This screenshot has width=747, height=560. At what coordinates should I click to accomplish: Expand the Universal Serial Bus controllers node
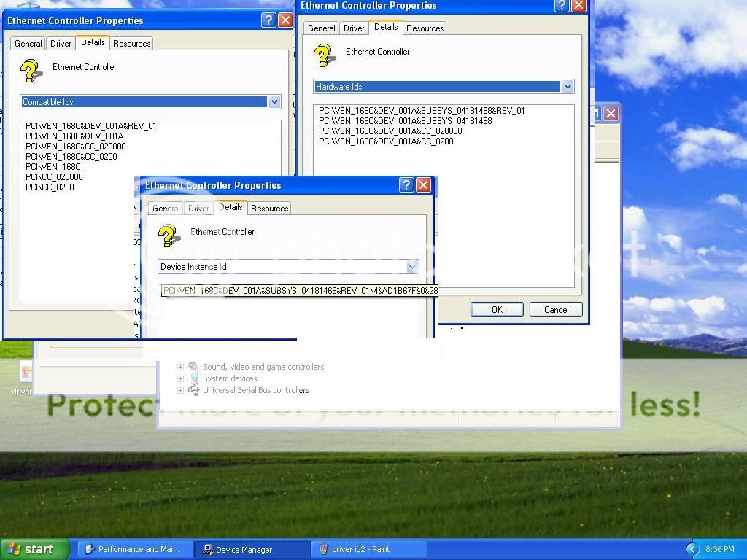point(179,390)
